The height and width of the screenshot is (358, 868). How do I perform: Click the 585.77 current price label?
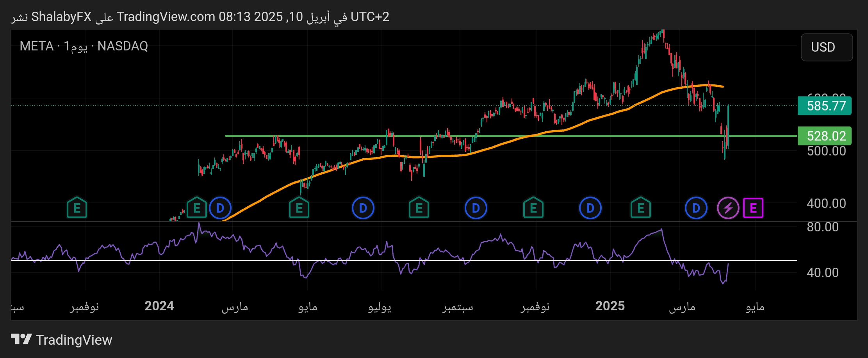825,106
